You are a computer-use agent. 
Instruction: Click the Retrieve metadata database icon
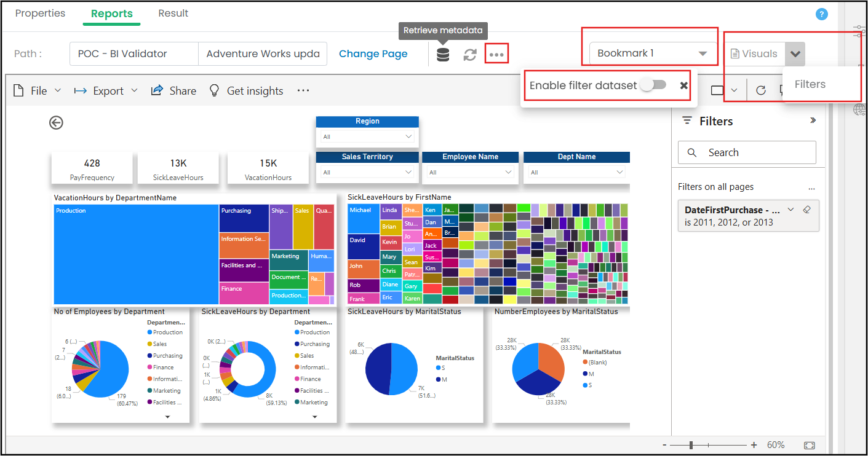(x=443, y=55)
